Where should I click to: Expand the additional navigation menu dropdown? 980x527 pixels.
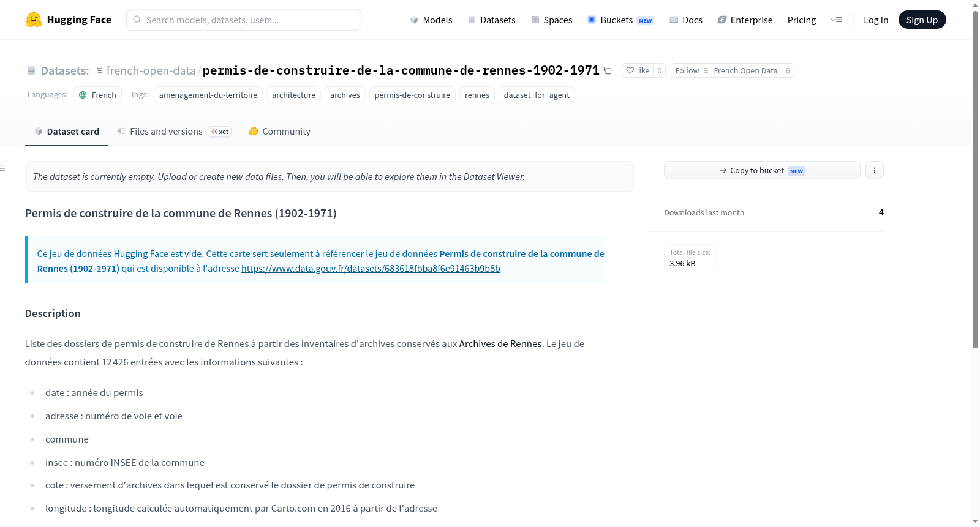836,20
